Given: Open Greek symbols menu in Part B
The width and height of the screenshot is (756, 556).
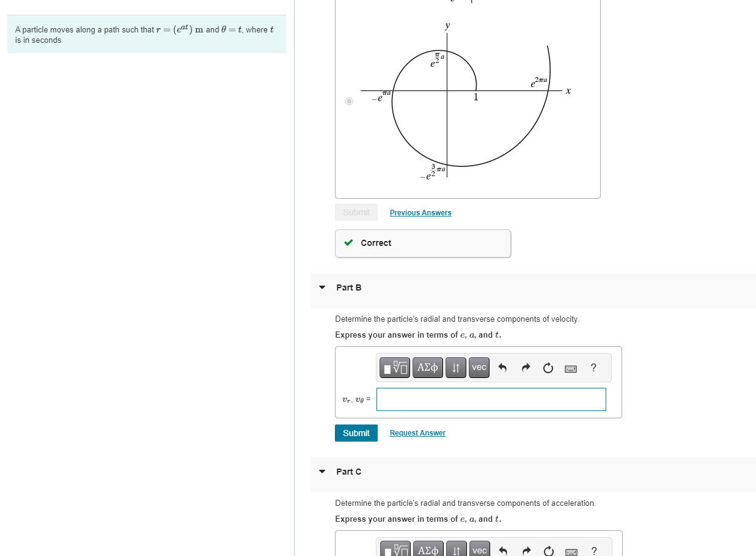Looking at the screenshot, I should (428, 368).
